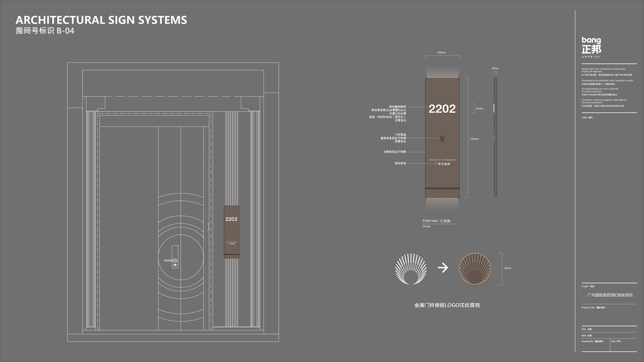Click the Date 比例 field label
The image size is (644, 362).
pyautogui.click(x=586, y=336)
